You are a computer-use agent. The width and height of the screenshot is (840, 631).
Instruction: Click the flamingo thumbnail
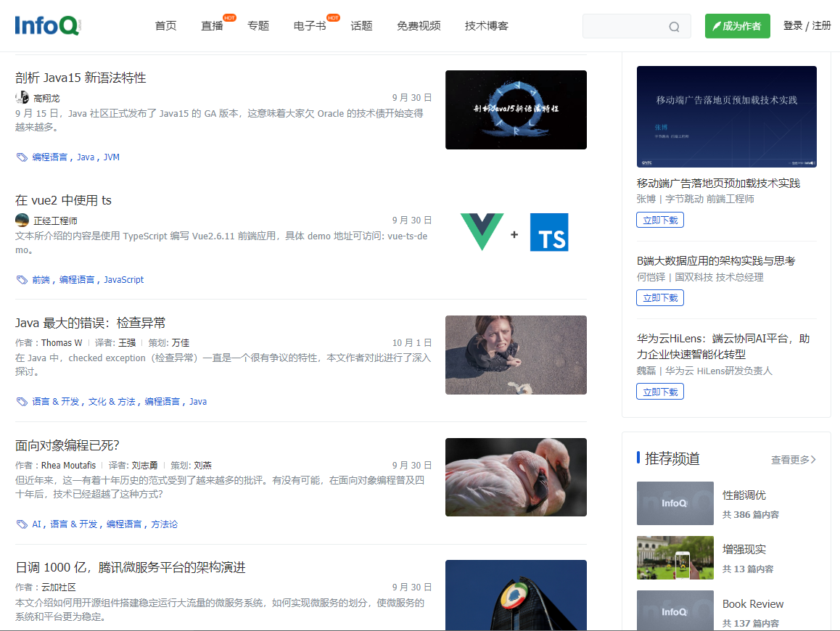coord(516,477)
